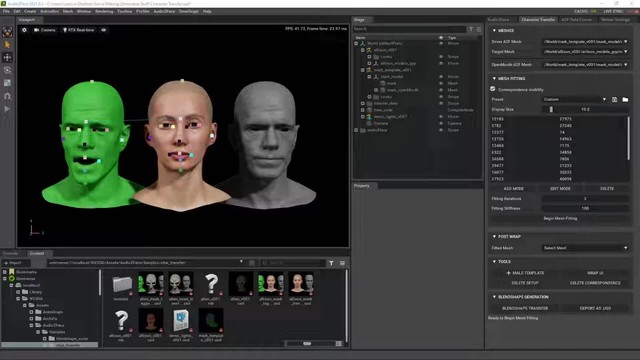Expand the transfer_data node
The height and width of the screenshot is (360, 640).
coord(363,103)
